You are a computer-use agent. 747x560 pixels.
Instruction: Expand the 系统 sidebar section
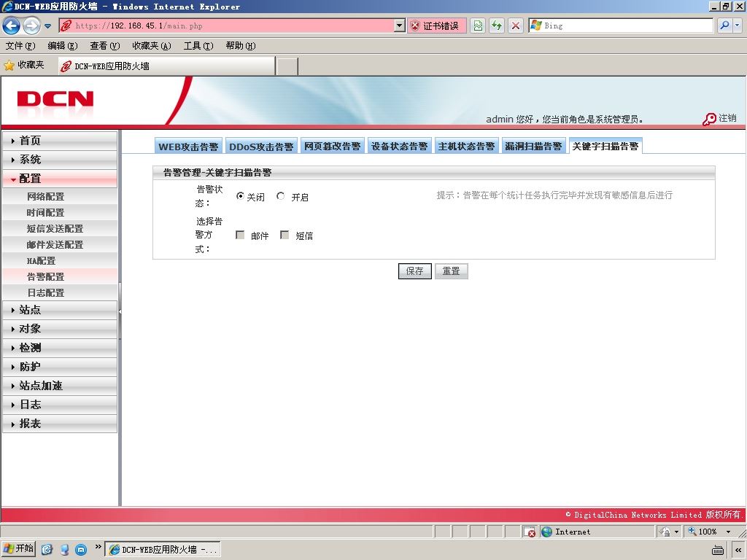[60, 160]
